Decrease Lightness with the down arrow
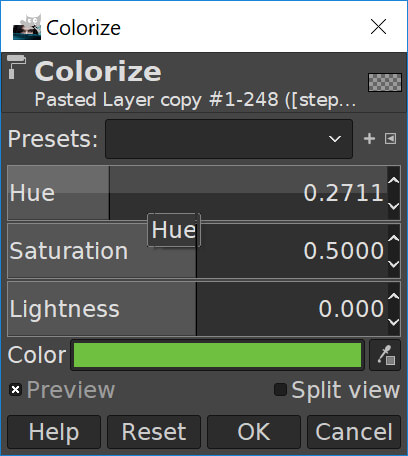Image resolution: width=408 pixels, height=456 pixels. click(394, 322)
